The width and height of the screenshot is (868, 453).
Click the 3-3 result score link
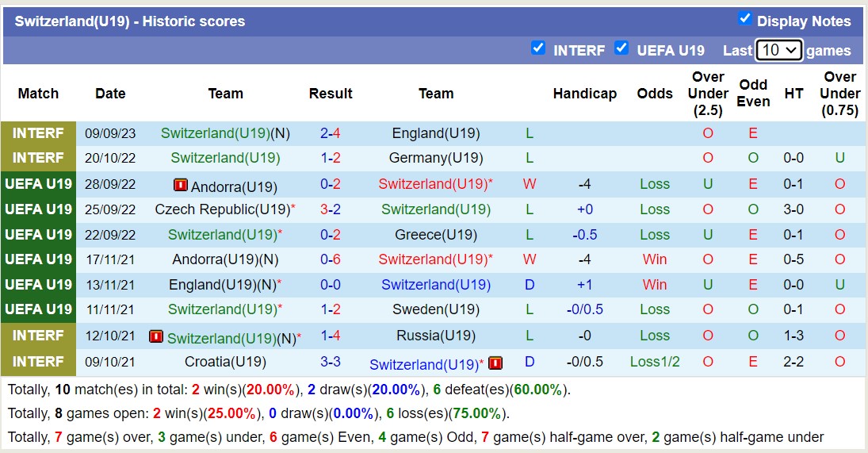331,362
